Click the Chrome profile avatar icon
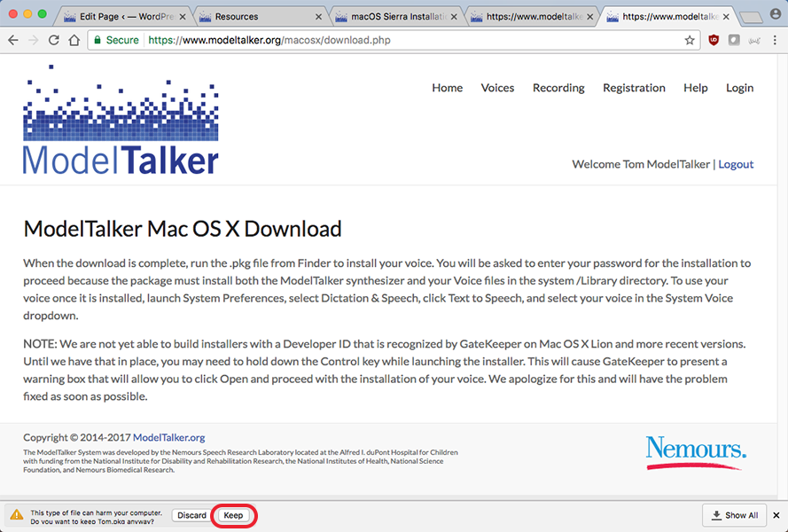 776,14
